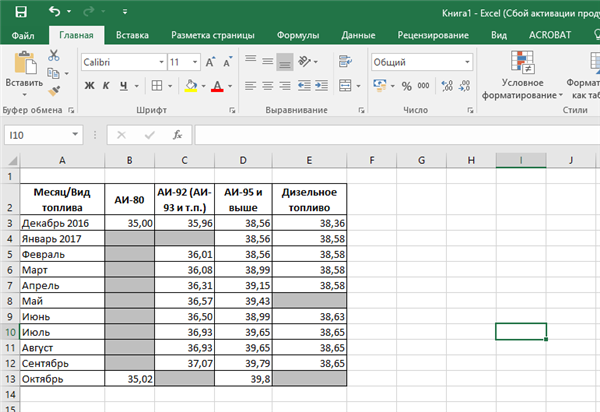Screen dimensions: 600x412
Task: Increase font size with large A icon
Action: point(210,62)
